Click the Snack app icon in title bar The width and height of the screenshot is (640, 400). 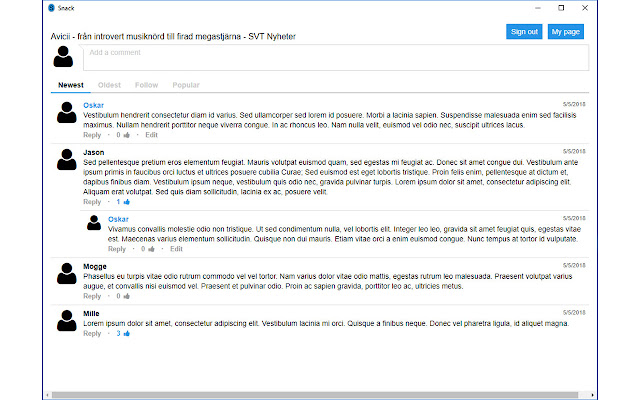coord(51,8)
